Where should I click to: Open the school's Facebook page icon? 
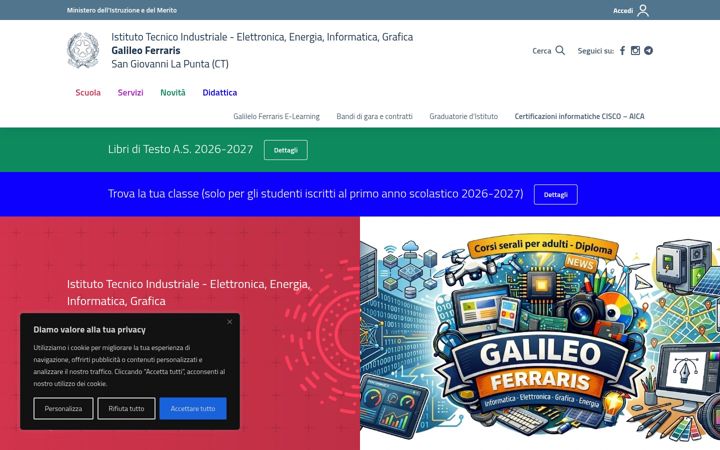622,51
